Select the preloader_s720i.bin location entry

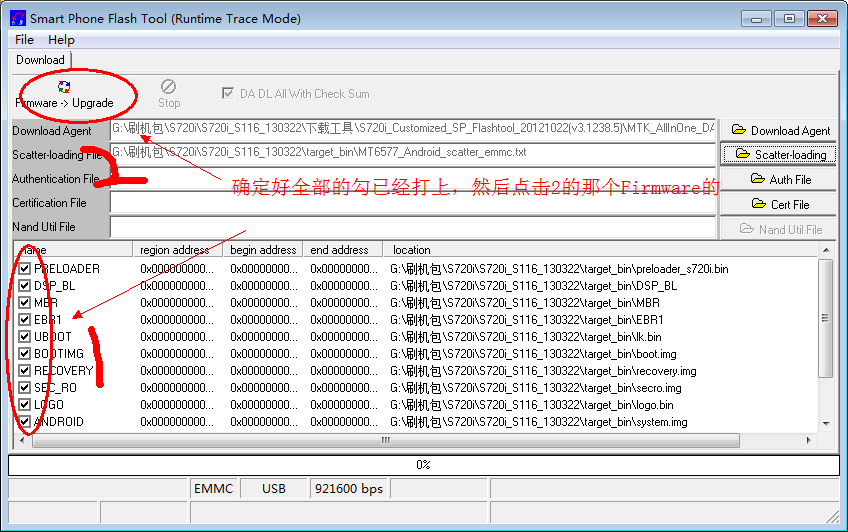559,269
